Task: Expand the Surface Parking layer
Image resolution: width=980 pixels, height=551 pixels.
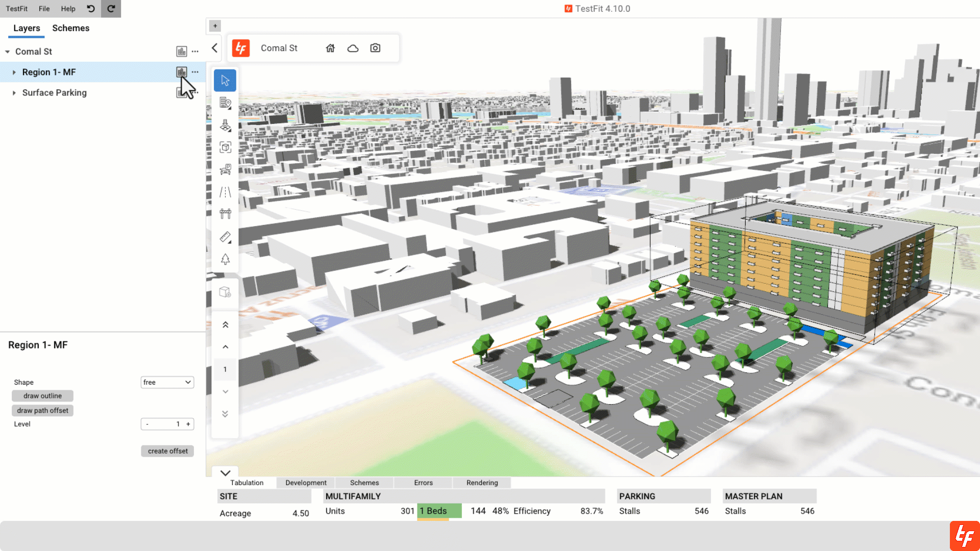Action: click(x=15, y=92)
